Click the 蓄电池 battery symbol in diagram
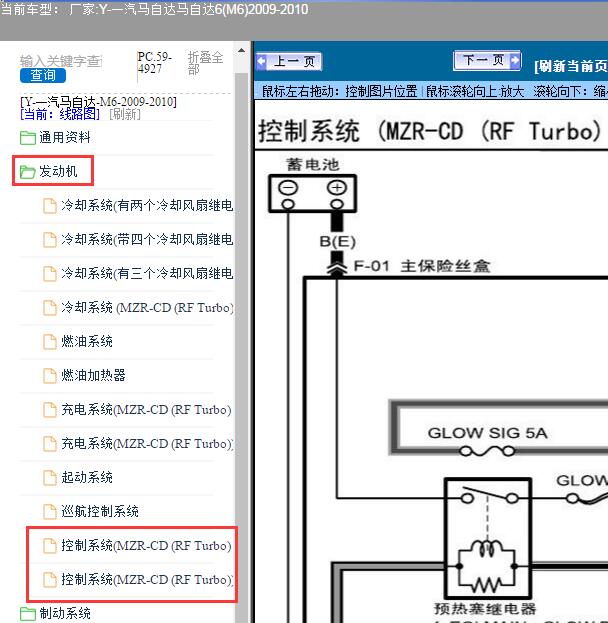The height and width of the screenshot is (623, 608). tap(312, 193)
